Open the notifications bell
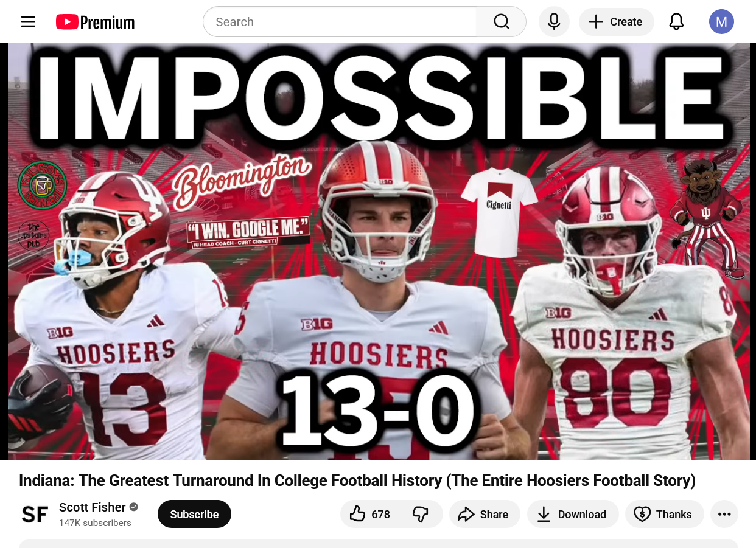The height and width of the screenshot is (548, 756). click(676, 22)
